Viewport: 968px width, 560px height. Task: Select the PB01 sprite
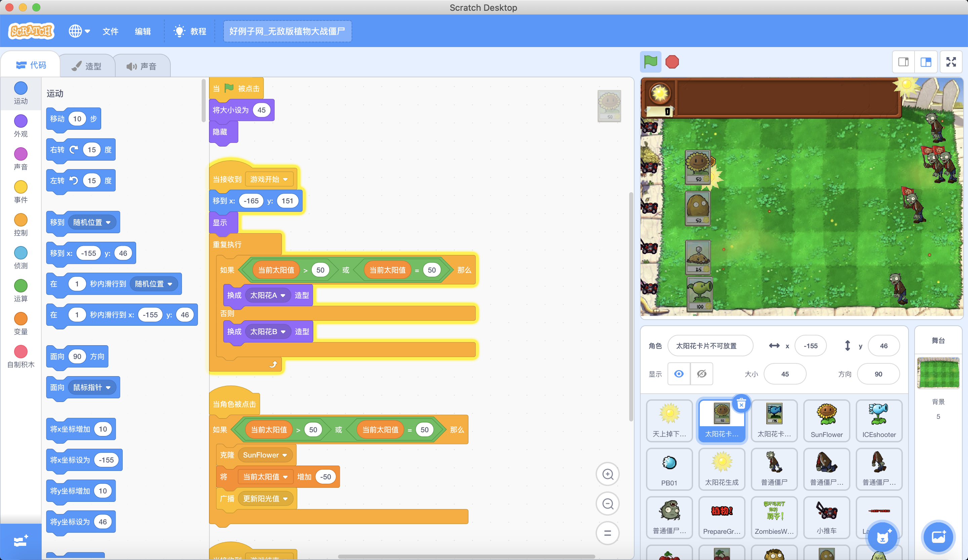[669, 469]
